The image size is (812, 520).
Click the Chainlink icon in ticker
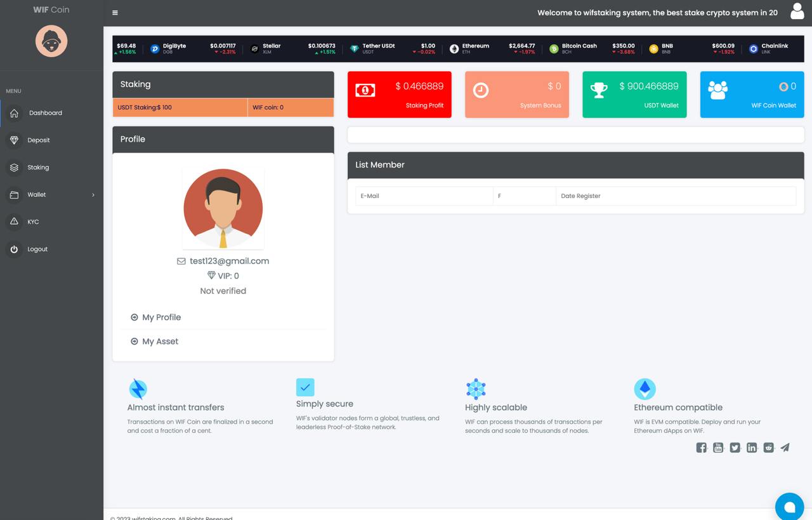[754, 49]
